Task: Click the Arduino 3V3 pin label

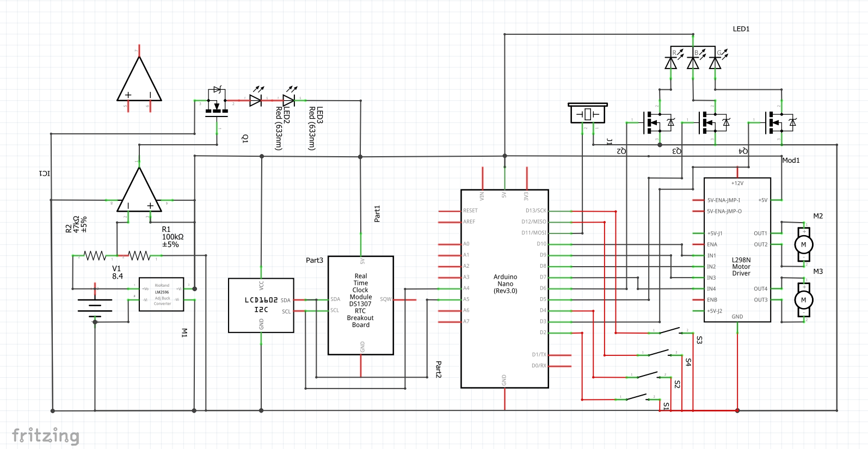Action: pos(526,195)
